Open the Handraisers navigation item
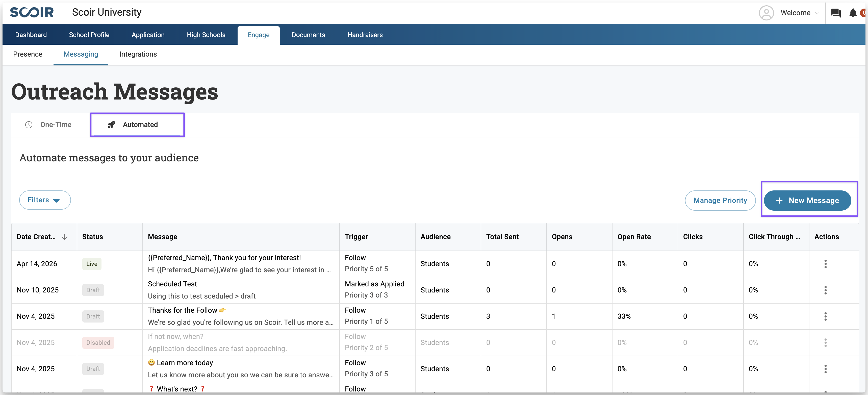This screenshot has width=868, height=395. pyautogui.click(x=365, y=35)
